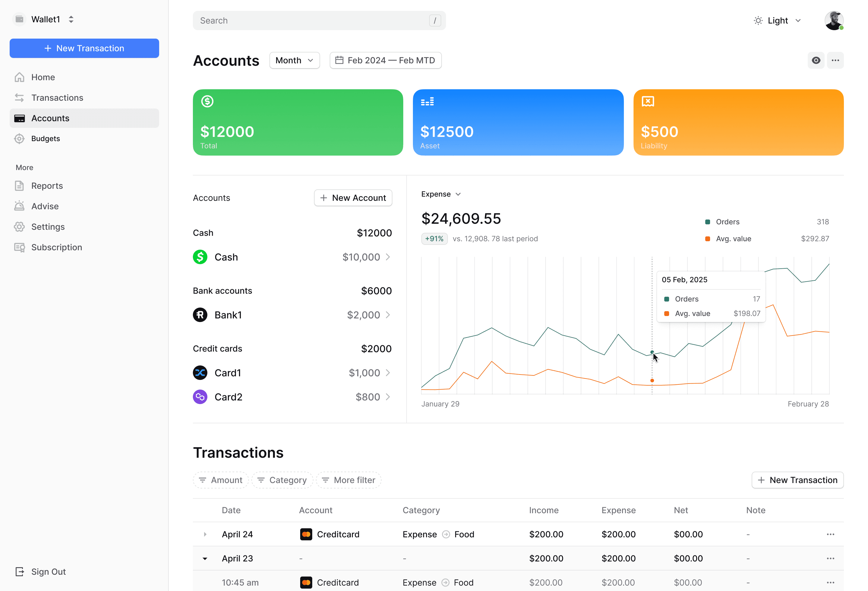The image size is (868, 591).
Task: Open the three-dot menu beside eye icon
Action: tap(835, 61)
